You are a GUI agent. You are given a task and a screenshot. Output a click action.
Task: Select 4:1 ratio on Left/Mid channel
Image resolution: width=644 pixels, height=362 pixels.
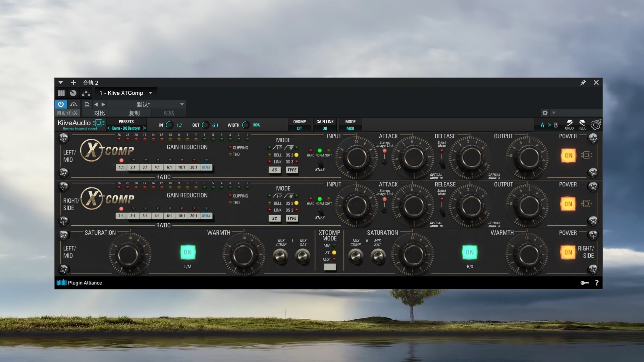[157, 167]
